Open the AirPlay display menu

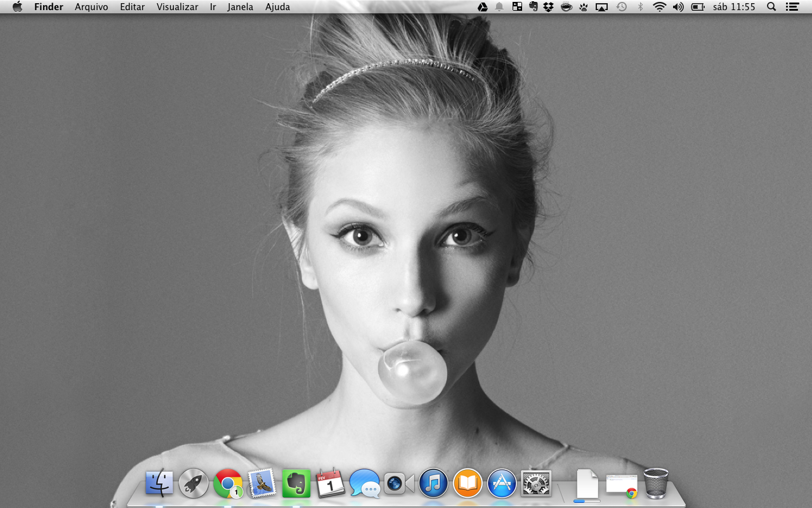[x=602, y=7]
